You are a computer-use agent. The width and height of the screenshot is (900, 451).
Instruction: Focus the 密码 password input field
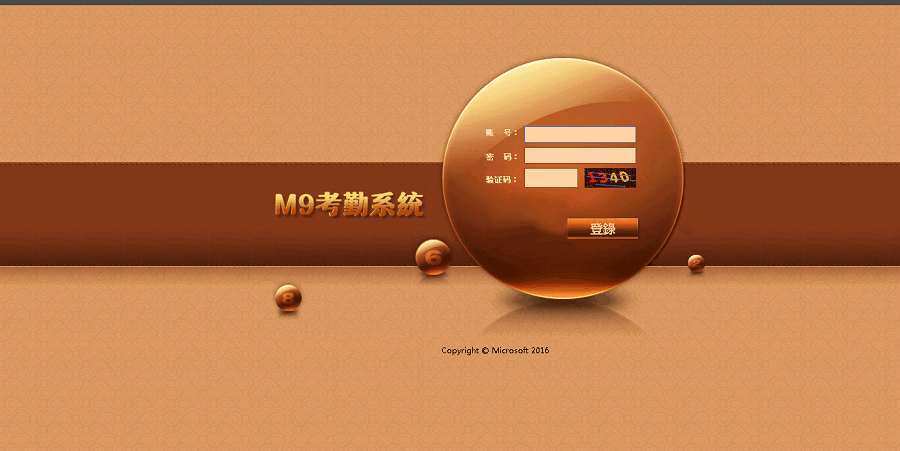pyautogui.click(x=580, y=156)
